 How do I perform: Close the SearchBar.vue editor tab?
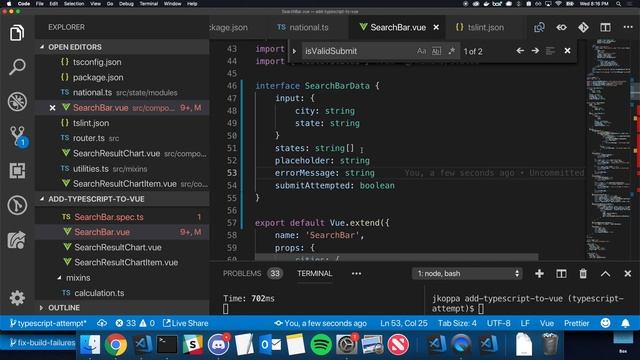coord(436,27)
